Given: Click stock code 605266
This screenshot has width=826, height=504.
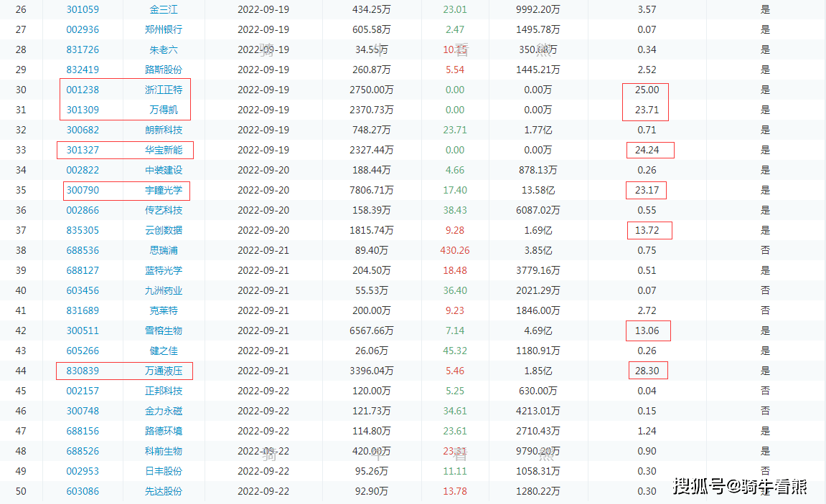Looking at the screenshot, I should pos(83,351).
